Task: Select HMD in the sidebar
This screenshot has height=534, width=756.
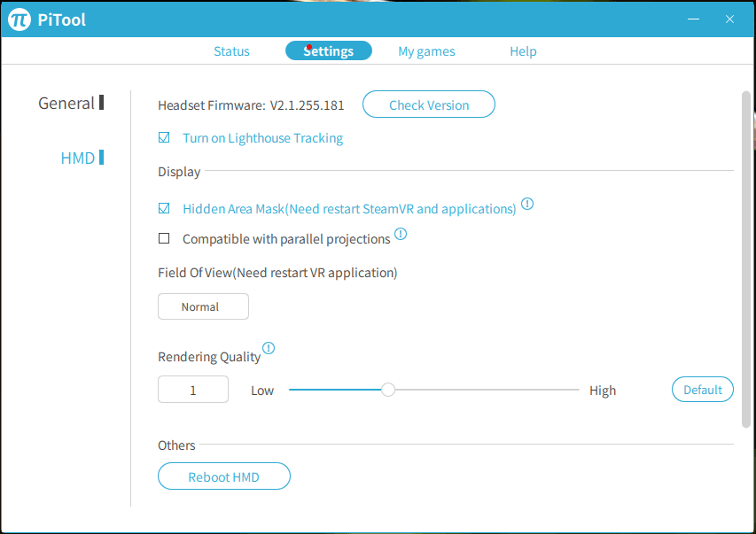Action: pyautogui.click(x=82, y=158)
